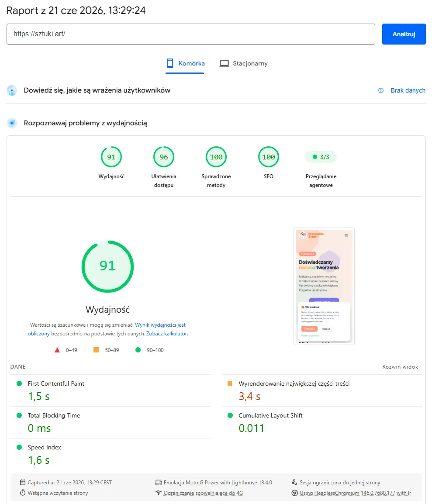
Task: Click the user experience section icon
Action: click(x=12, y=91)
